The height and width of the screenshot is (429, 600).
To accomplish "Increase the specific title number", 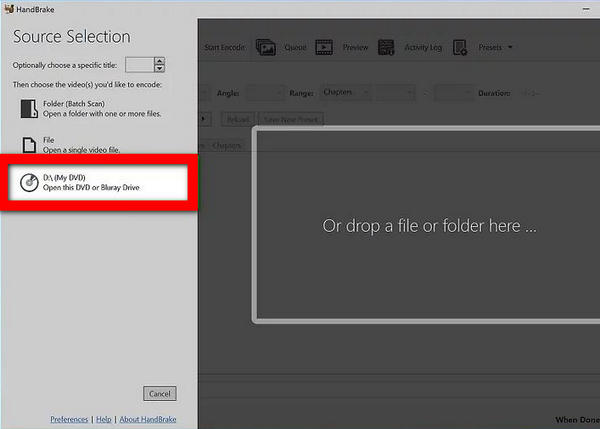I will (x=160, y=61).
